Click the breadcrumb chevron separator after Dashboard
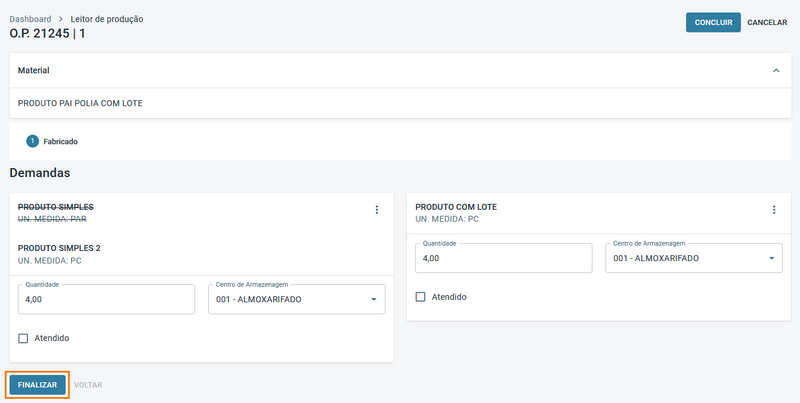The height and width of the screenshot is (403, 800). pos(60,19)
